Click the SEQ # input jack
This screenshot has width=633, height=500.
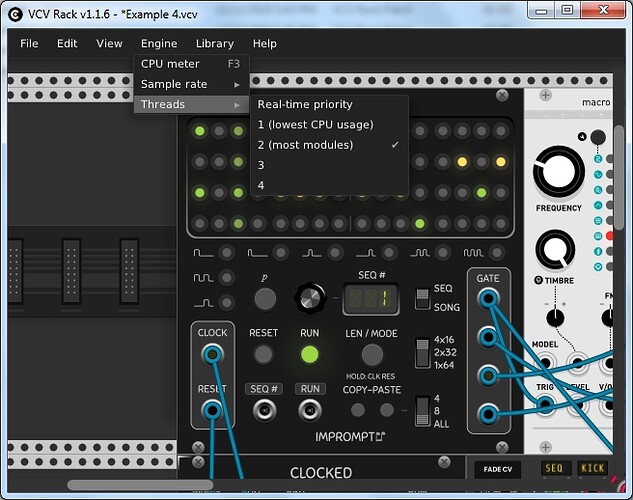(264, 410)
